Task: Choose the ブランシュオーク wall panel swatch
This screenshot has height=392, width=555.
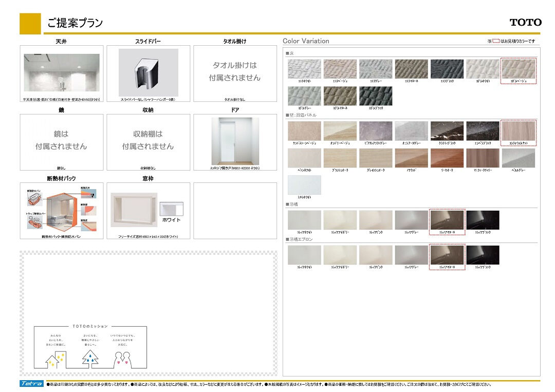Action: tap(340, 158)
